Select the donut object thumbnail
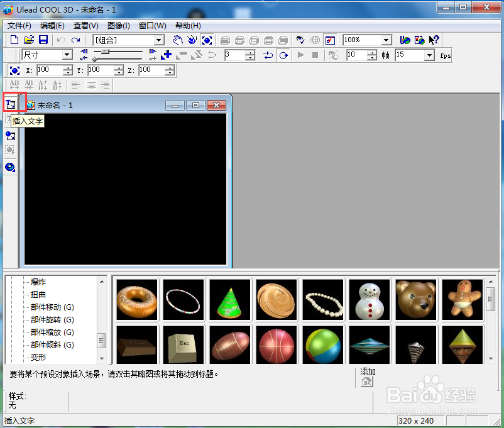504x428 pixels. click(x=137, y=300)
